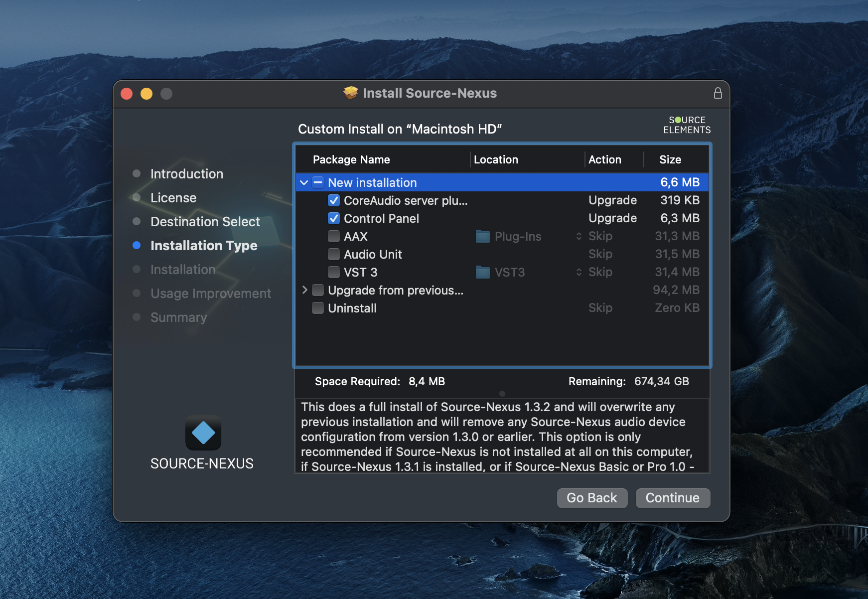Click the installer package box icon
868x599 pixels.
click(x=351, y=93)
